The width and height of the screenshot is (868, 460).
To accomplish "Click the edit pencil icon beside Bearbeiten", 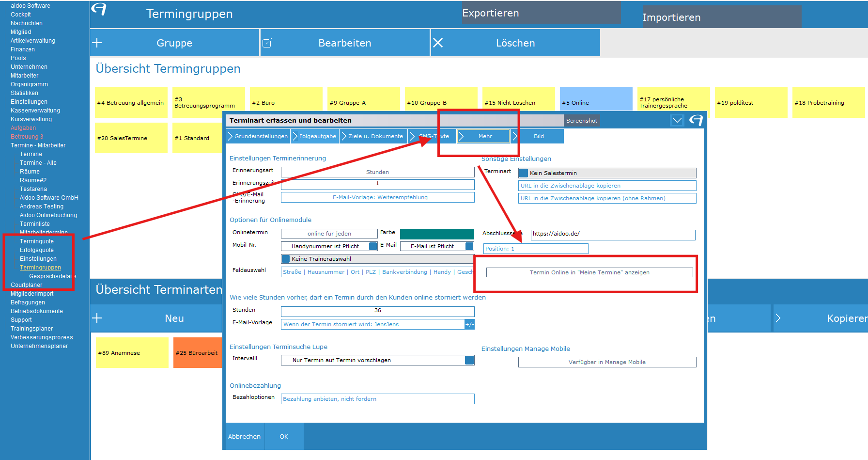I will [x=267, y=43].
